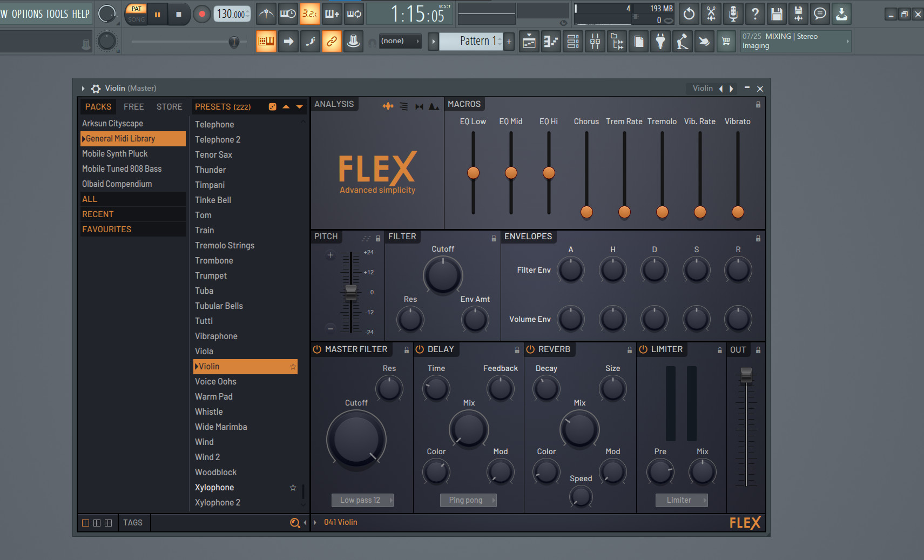Select Mobile Tuned 808 Bass pack
This screenshot has width=924, height=560.
click(133, 169)
